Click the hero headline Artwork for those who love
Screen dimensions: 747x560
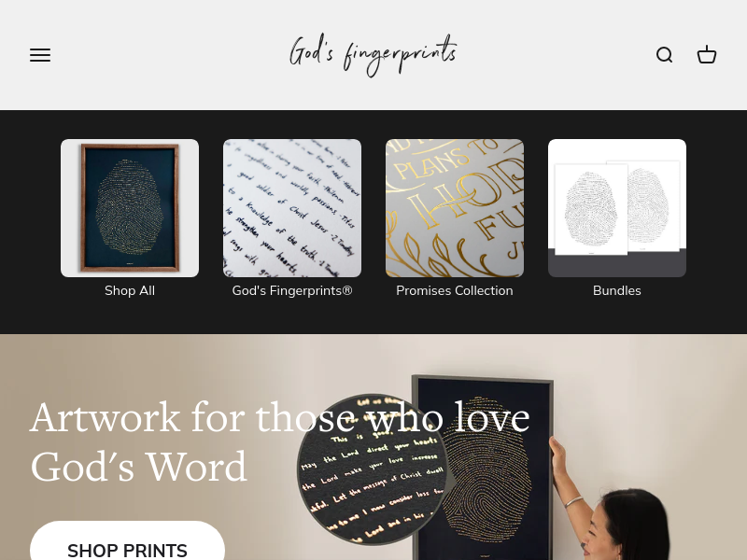coord(279,417)
